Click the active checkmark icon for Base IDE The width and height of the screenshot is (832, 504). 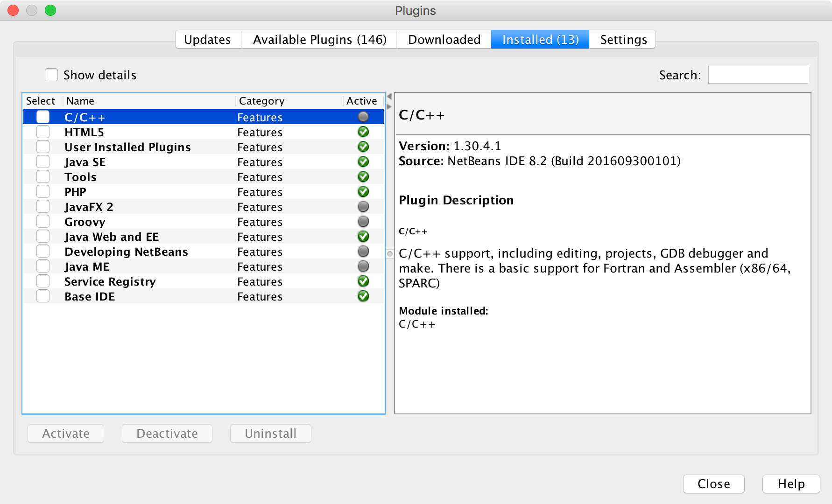[363, 296]
